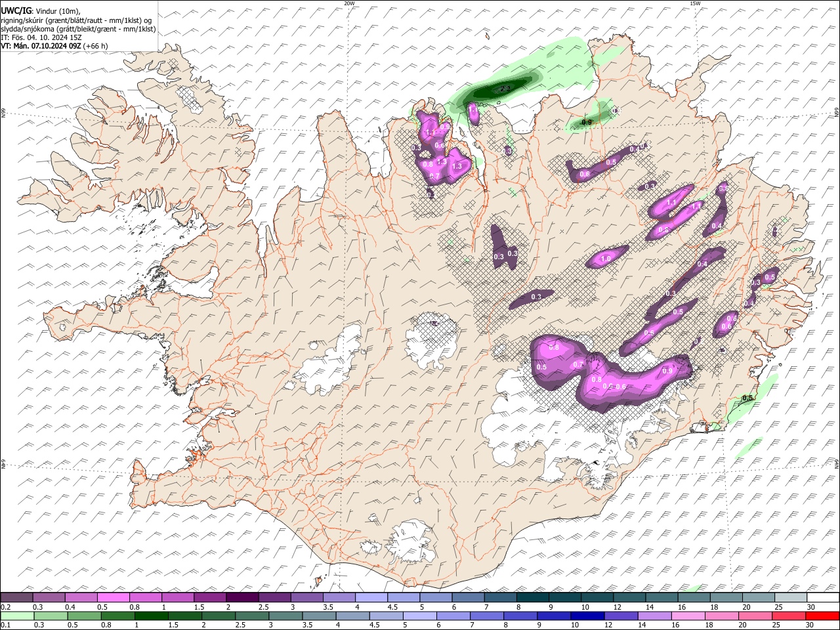Click the darkest purple 2 swatch in top row
This screenshot has width=840, height=630.
pos(242,597)
